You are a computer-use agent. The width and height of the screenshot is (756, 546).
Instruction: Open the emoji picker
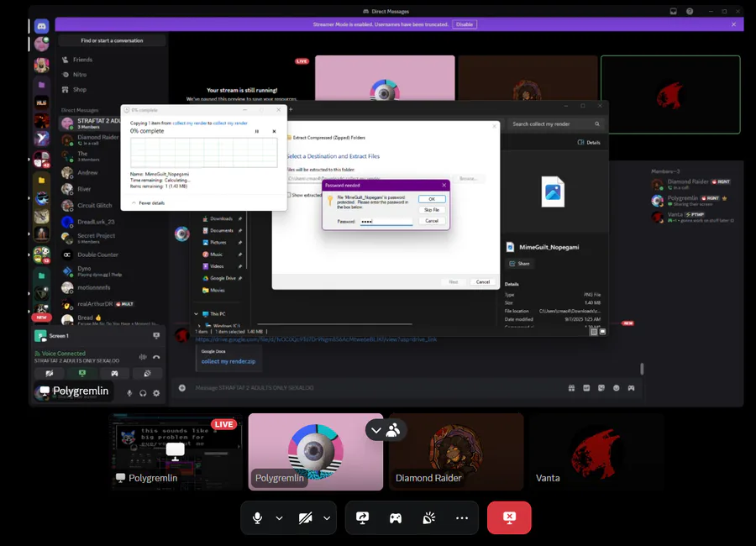coord(617,388)
